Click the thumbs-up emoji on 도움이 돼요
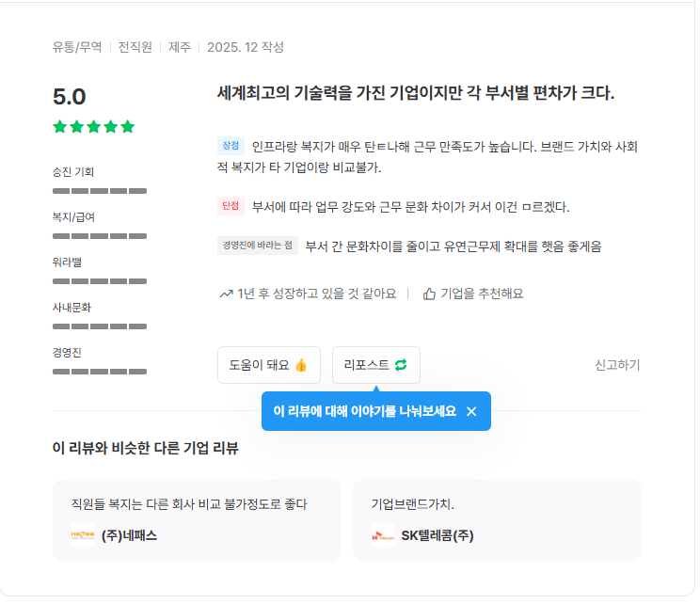This screenshot has height=604, width=700. pyautogui.click(x=301, y=365)
